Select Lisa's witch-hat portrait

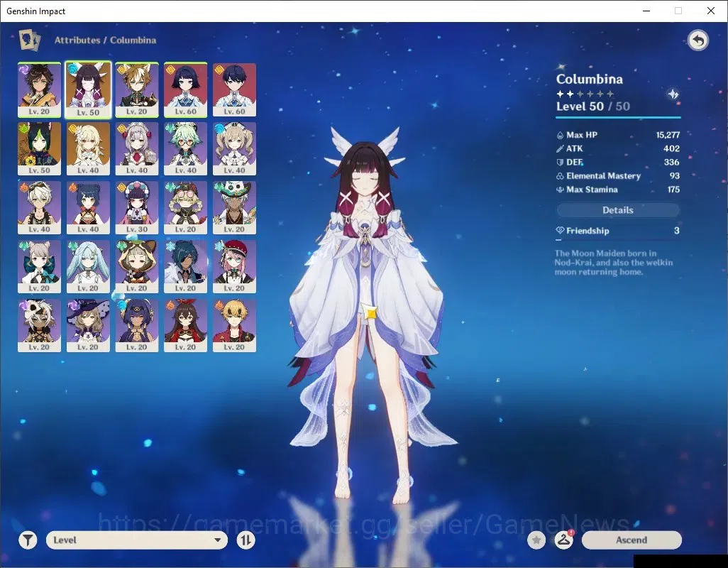88,326
